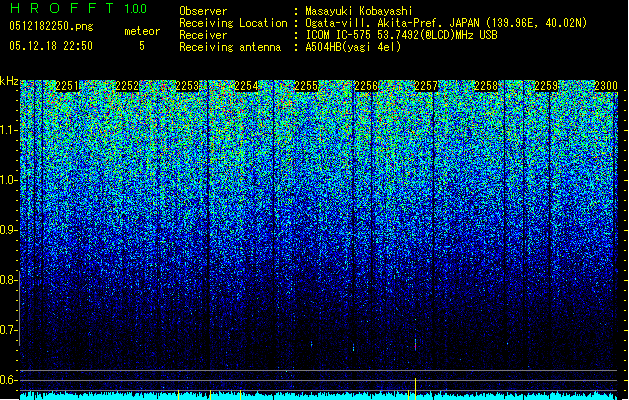Select the ICOM IC-575 receiver details
Viewport: 629px width, 400px height.
point(401,35)
